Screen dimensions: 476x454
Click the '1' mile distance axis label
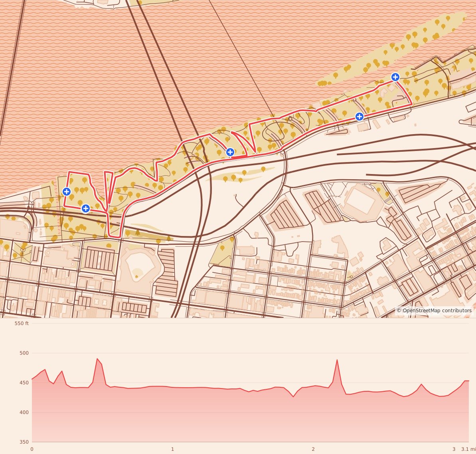click(172, 449)
